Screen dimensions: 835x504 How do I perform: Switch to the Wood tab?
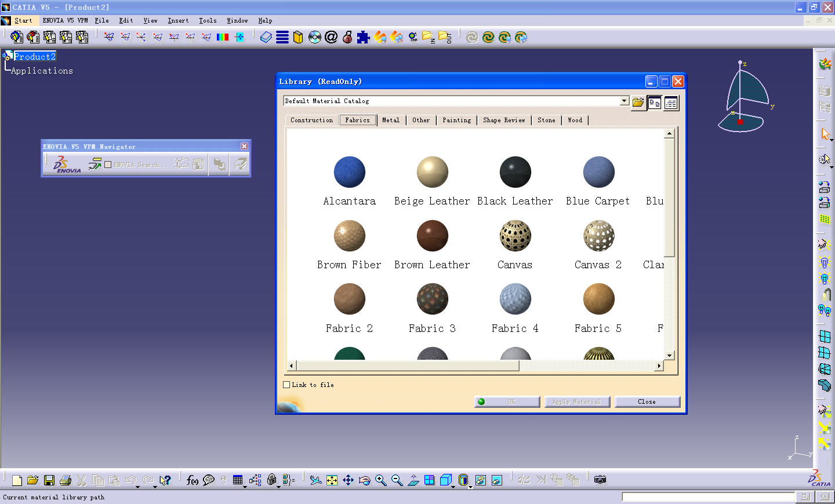tap(575, 120)
